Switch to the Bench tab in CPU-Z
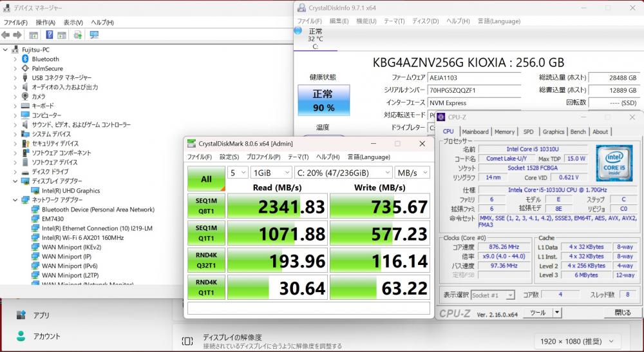This screenshot has width=644, height=352. pyautogui.click(x=578, y=132)
